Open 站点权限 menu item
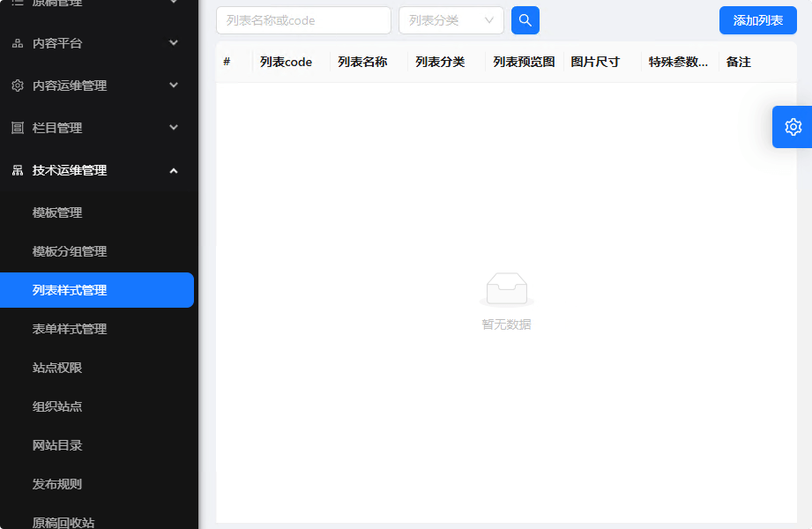 coord(57,368)
